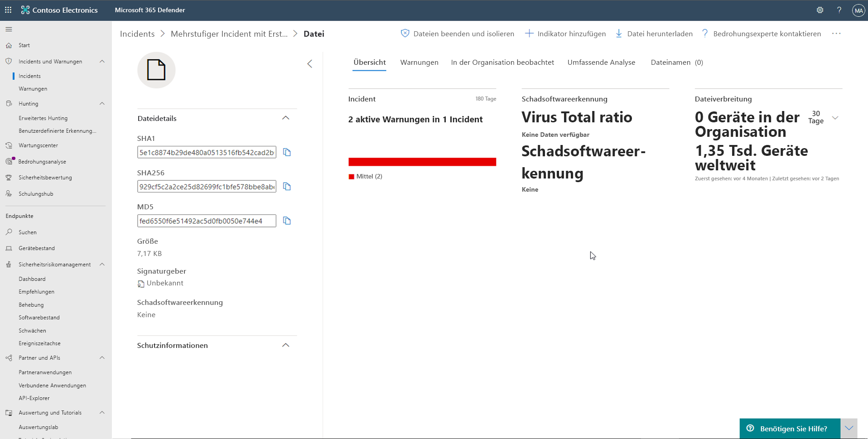Copy the MD5 hash value
Image resolution: width=868 pixels, height=439 pixels.
click(x=287, y=221)
